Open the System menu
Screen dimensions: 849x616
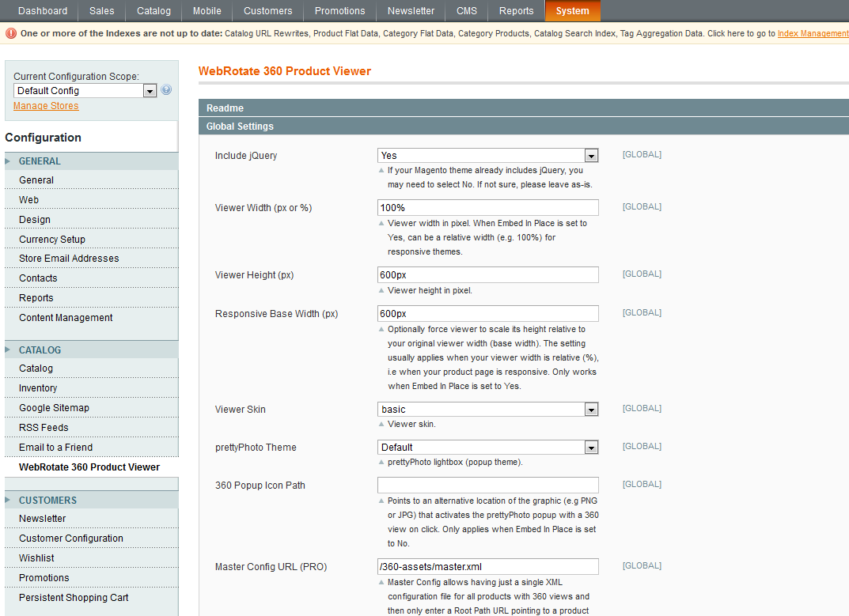pyautogui.click(x=572, y=11)
